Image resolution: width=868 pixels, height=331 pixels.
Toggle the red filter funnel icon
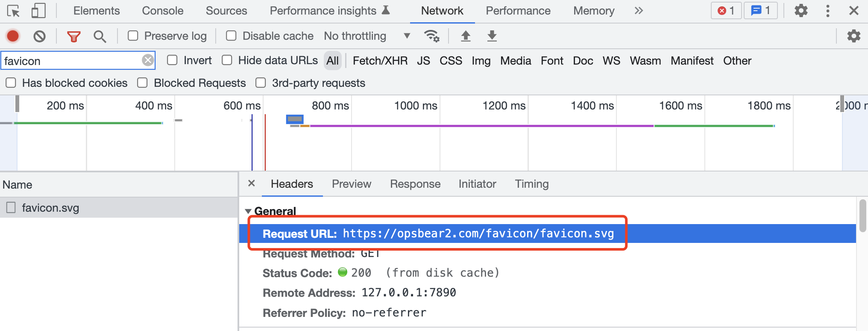point(73,36)
